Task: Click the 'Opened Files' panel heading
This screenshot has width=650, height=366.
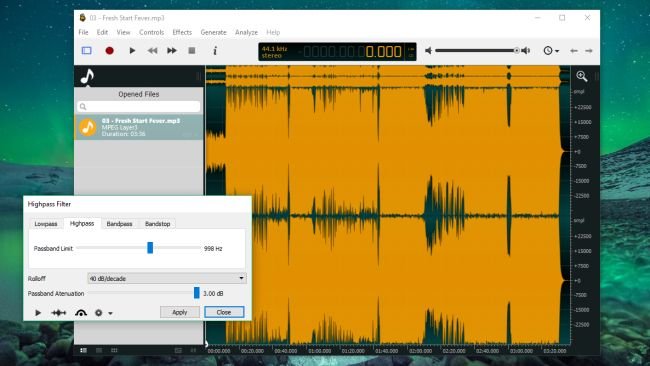Action: (138, 94)
